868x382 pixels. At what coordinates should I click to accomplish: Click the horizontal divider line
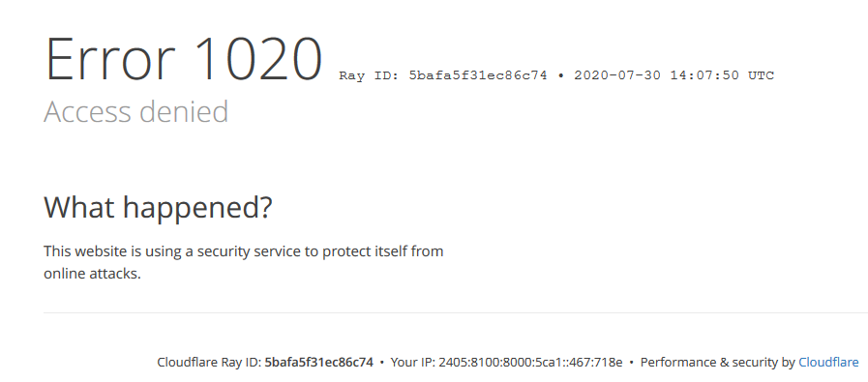click(x=456, y=312)
